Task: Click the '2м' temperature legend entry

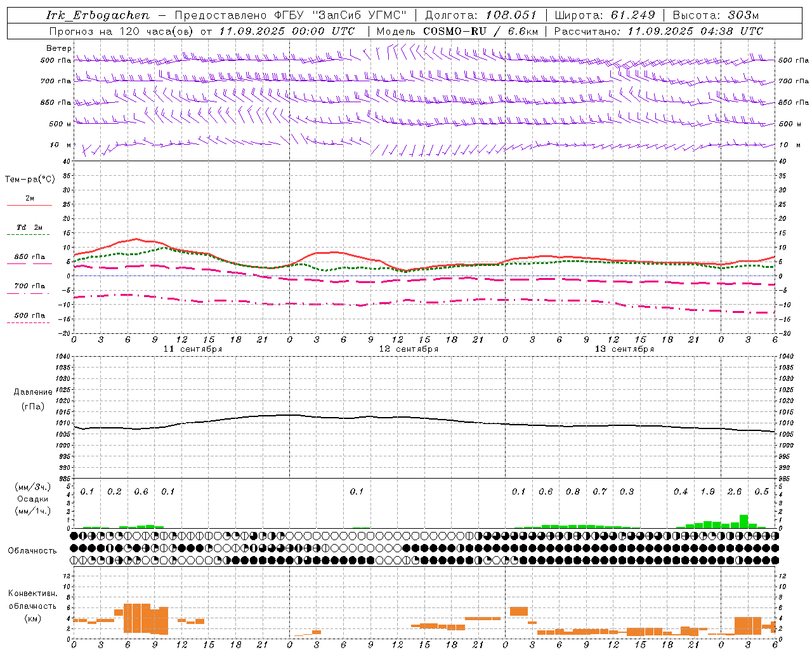Action: click(x=30, y=198)
